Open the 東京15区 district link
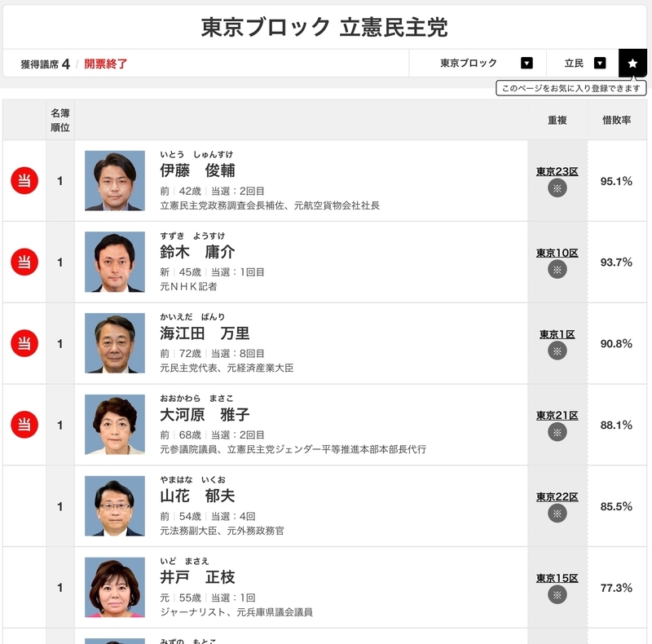Screen dimensions: 652x644 (557, 578)
